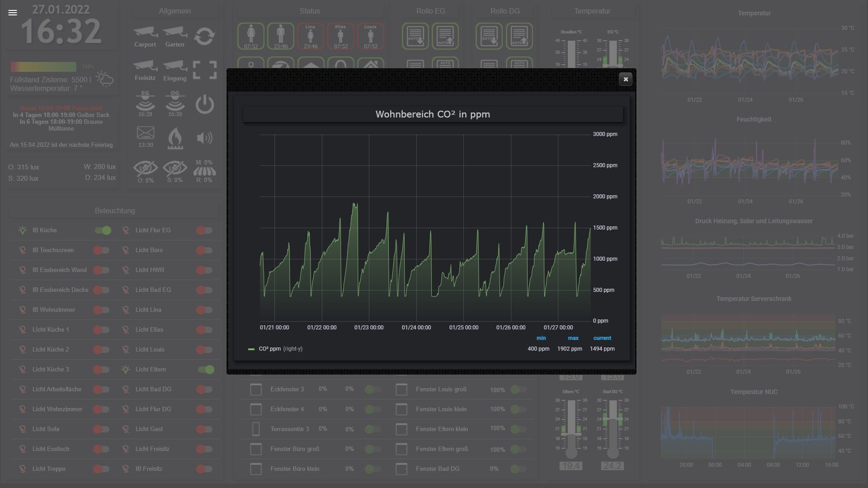
Task: Sort legend by max column
Action: (x=573, y=338)
